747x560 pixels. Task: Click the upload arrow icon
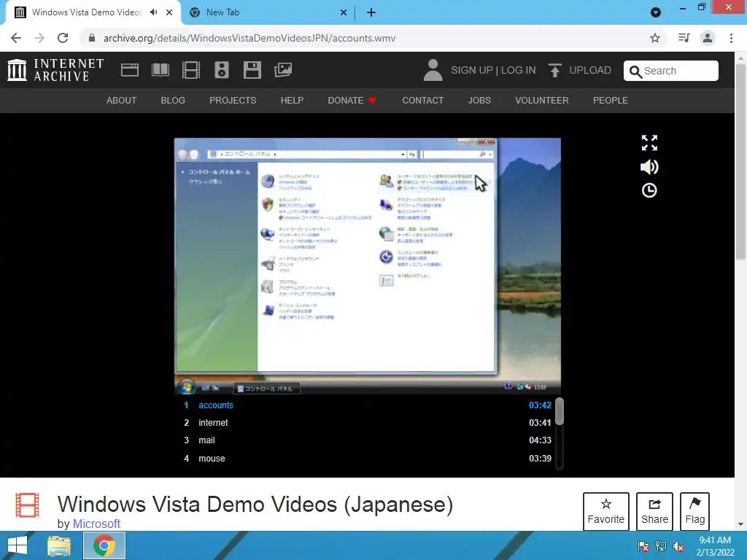[554, 70]
